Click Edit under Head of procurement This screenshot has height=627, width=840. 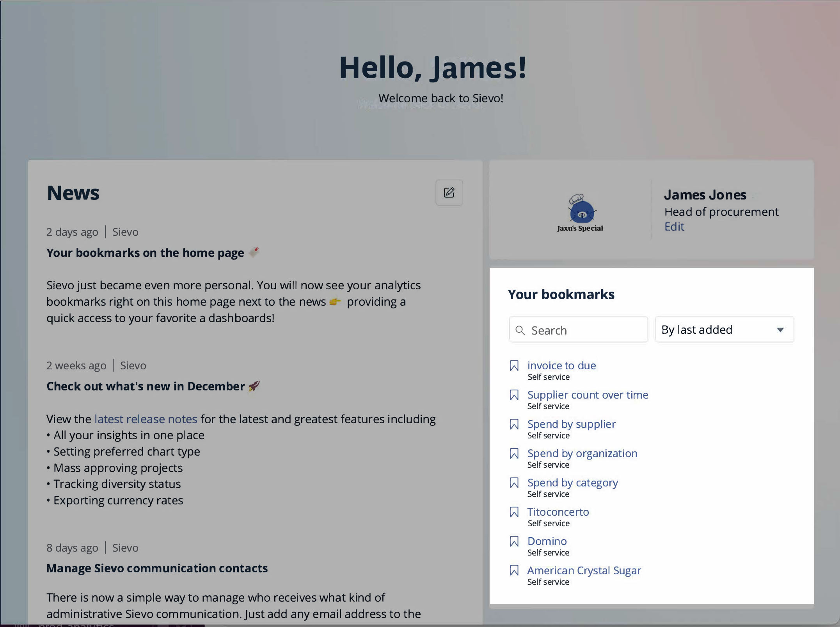click(x=674, y=227)
